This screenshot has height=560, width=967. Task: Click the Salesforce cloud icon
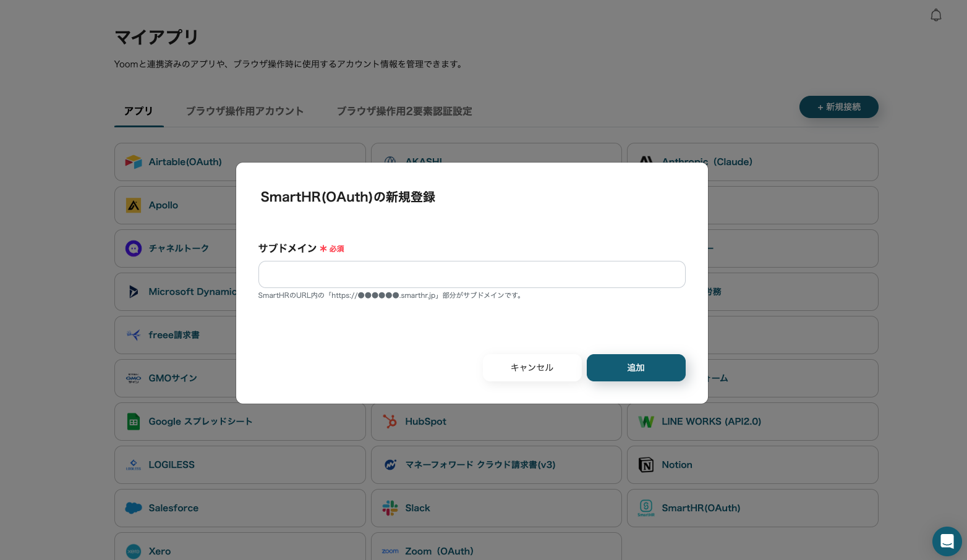[134, 508]
